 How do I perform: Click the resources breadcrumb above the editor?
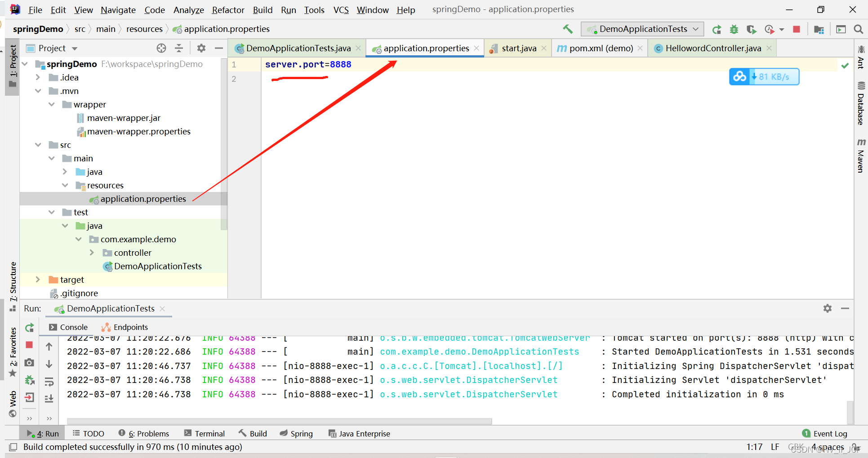tap(144, 29)
